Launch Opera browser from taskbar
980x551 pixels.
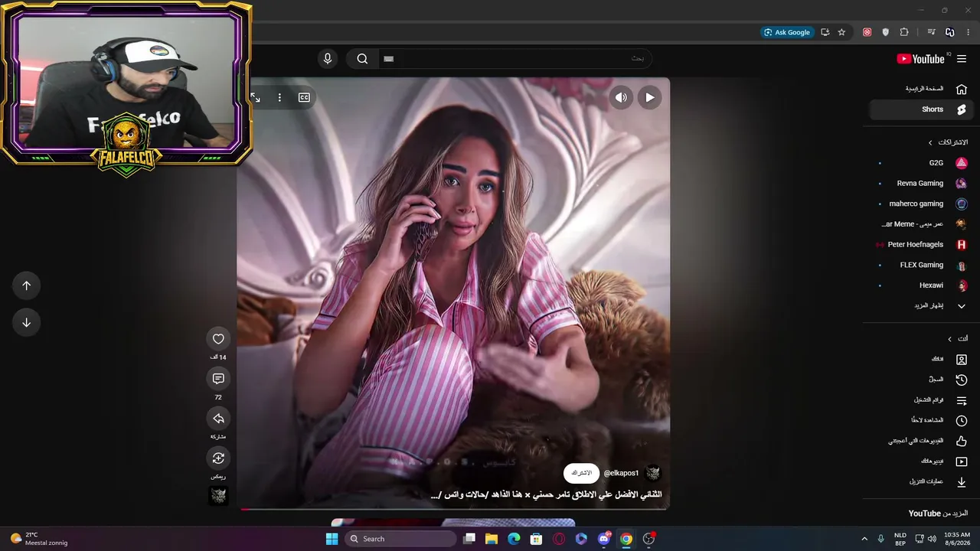[559, 539]
